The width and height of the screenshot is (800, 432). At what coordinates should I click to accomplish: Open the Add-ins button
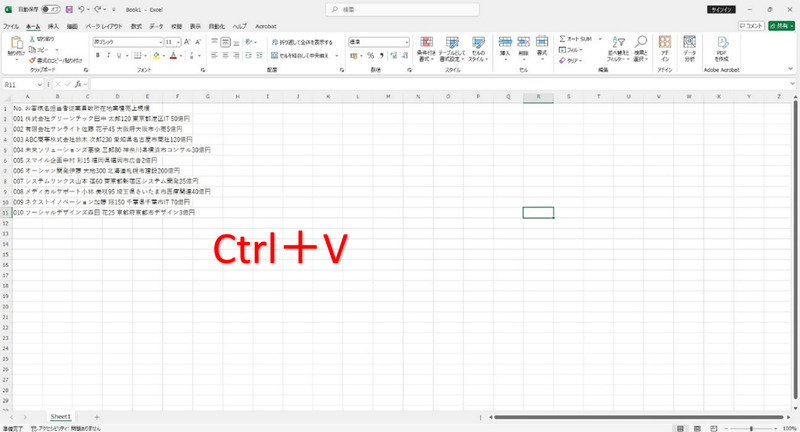pyautogui.click(x=665, y=49)
